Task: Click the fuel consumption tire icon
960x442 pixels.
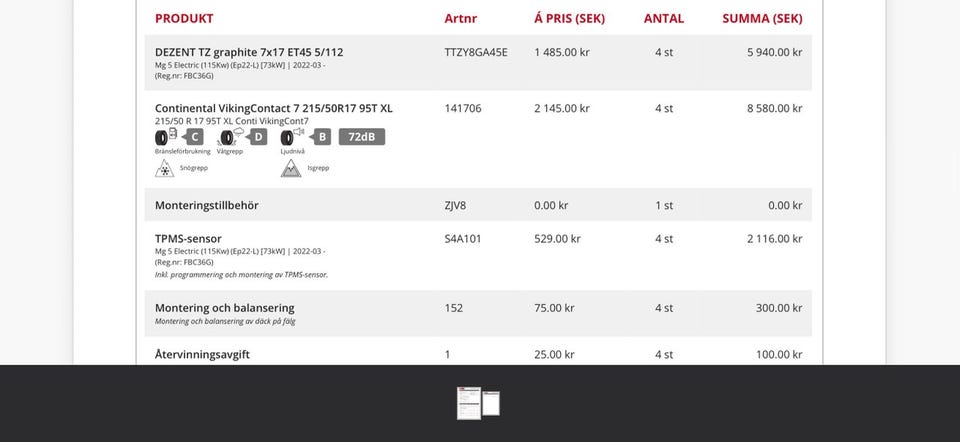Action: (165, 137)
